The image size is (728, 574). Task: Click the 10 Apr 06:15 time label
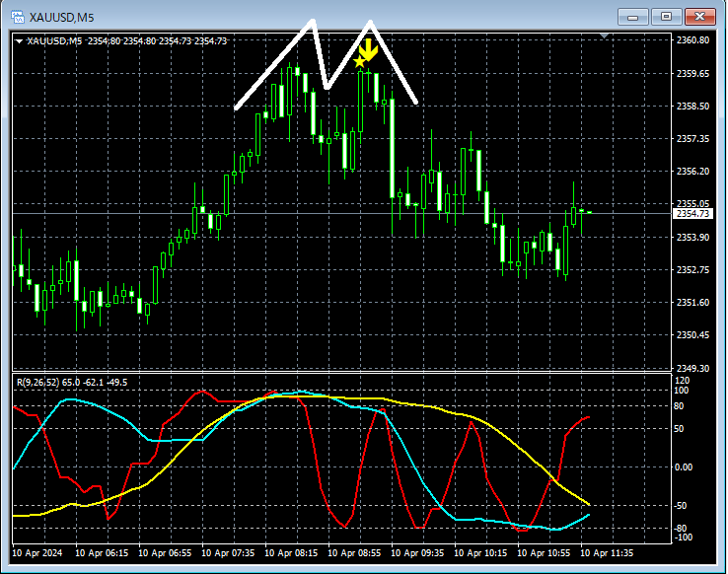102,553
